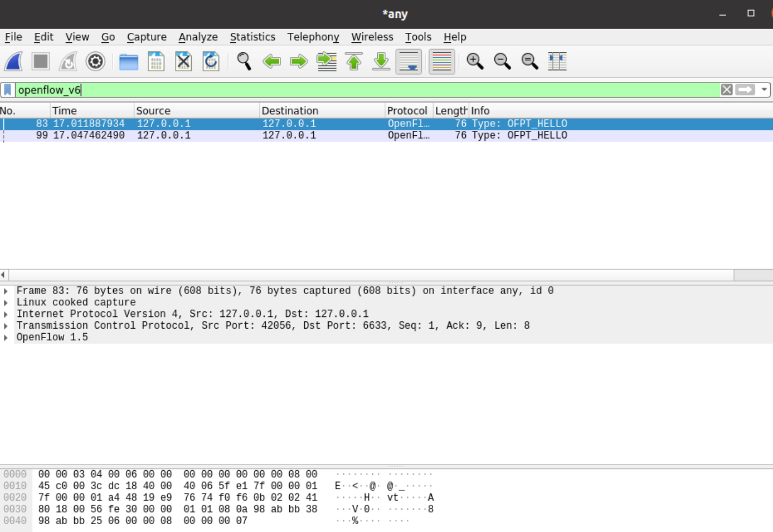Go to a specific packet

[x=327, y=61]
